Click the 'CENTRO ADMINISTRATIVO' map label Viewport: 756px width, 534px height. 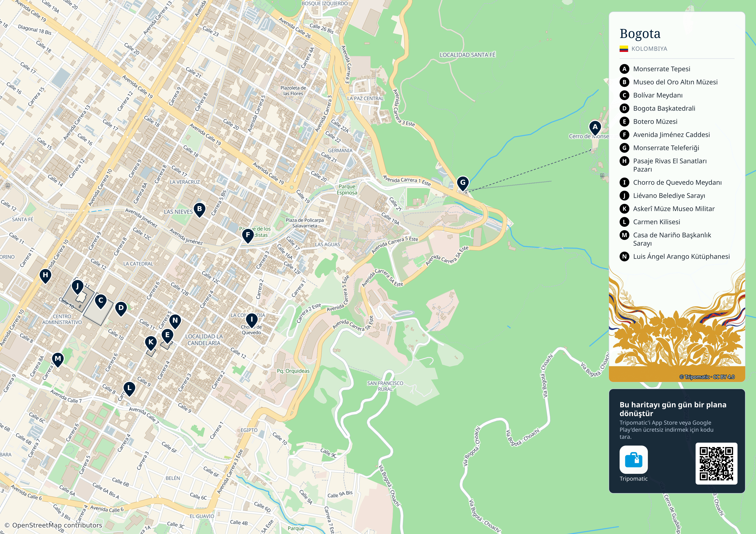pyautogui.click(x=62, y=319)
